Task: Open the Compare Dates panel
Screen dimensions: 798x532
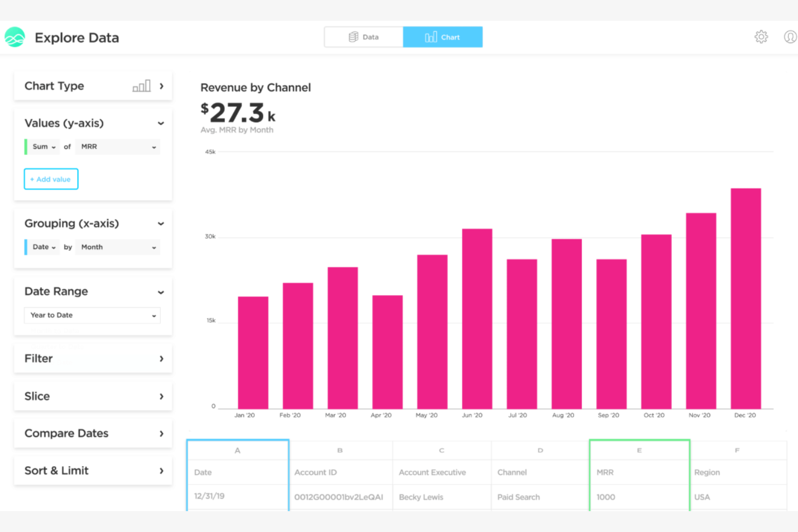Action: click(x=161, y=433)
